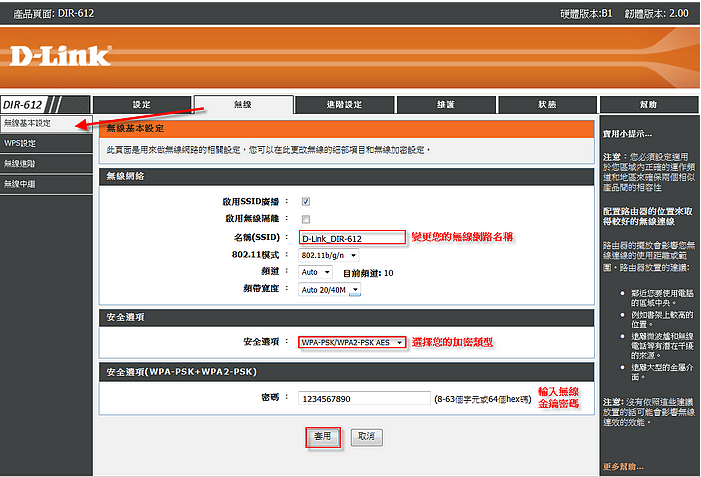The height and width of the screenshot is (477, 701).
Task: Open the 頻帶寬度 Auto 20/40M dropdown
Action: (329, 290)
